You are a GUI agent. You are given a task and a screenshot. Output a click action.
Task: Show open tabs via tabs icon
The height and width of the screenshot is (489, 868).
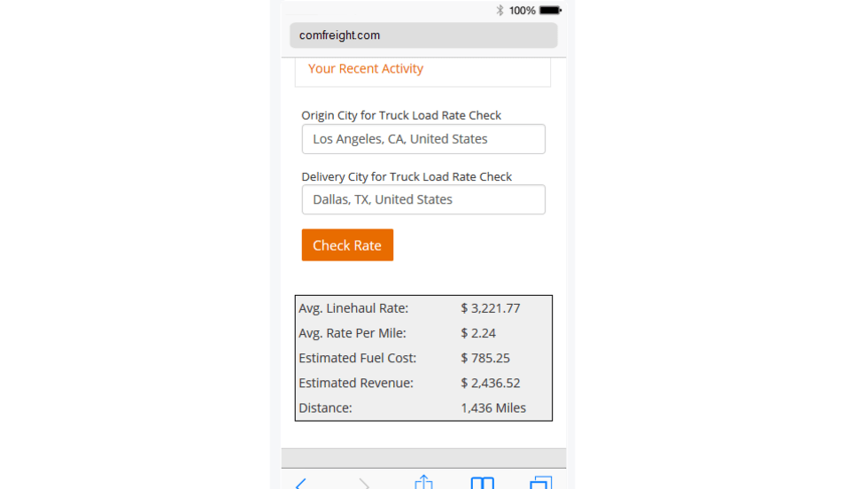[540, 483]
